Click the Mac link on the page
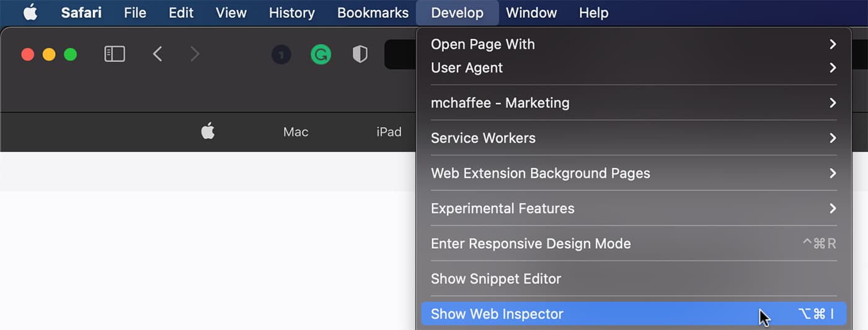The width and height of the screenshot is (868, 330). tap(296, 132)
